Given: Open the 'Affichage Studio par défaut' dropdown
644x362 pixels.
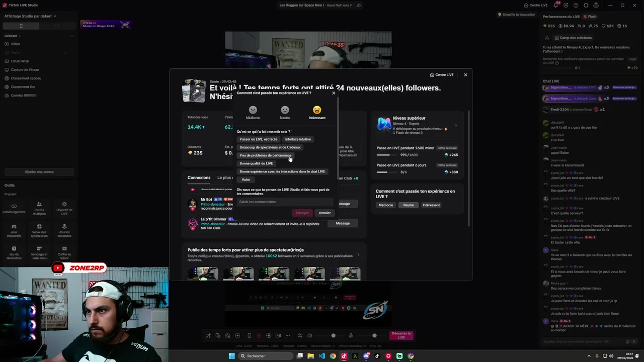Looking at the screenshot, I should point(30,16).
